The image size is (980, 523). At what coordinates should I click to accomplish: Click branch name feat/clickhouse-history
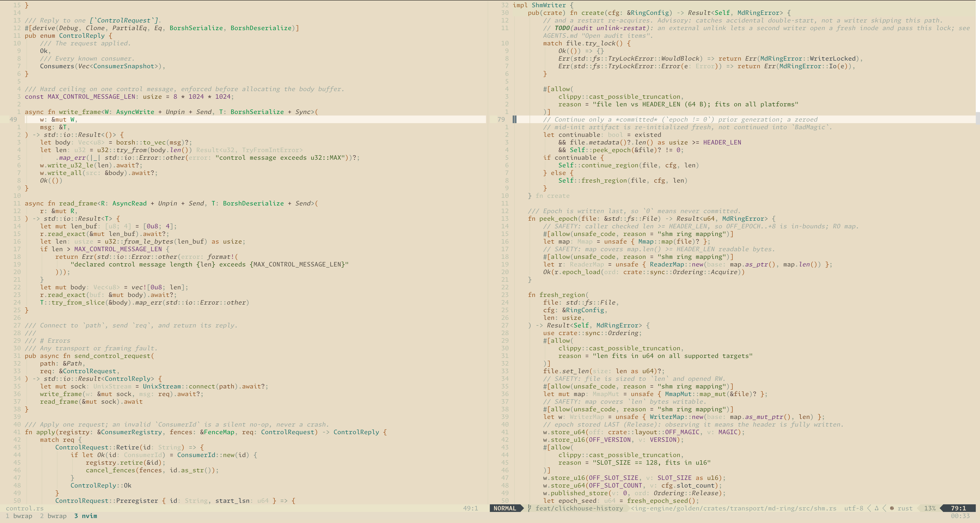click(x=579, y=508)
